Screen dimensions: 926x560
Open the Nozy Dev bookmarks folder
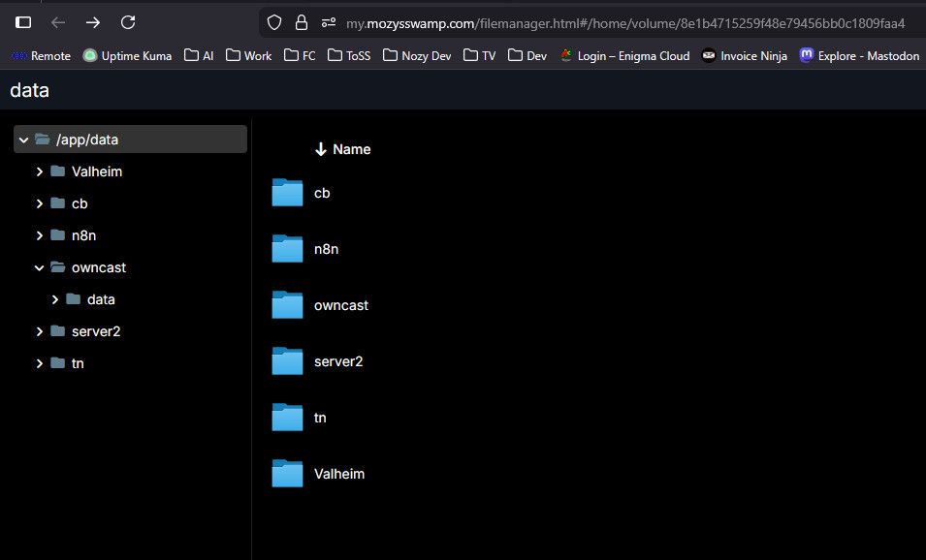(x=418, y=56)
